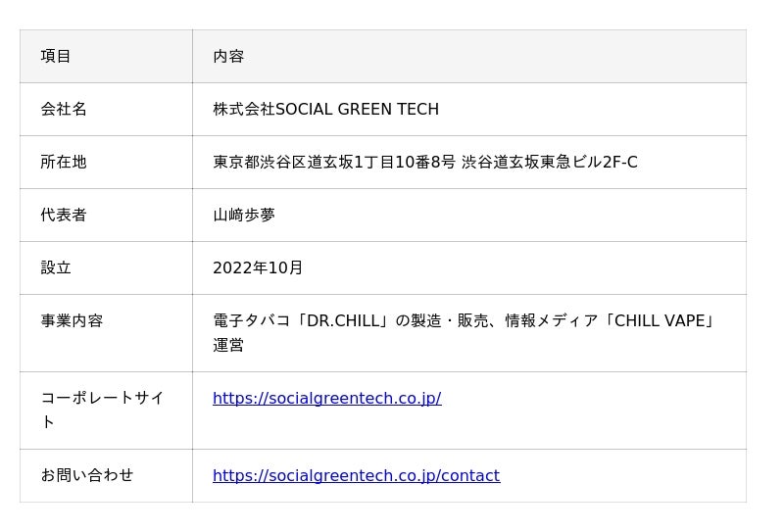
Task: Click the CHILL VAPE text in description
Action: point(660,321)
